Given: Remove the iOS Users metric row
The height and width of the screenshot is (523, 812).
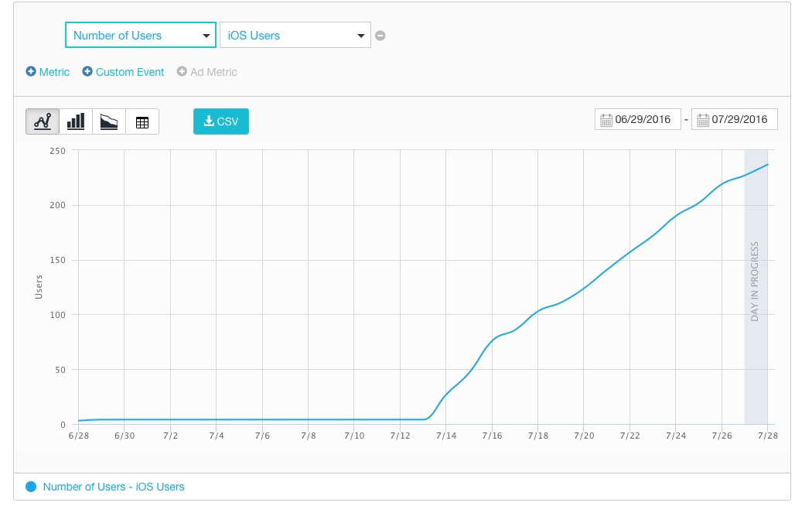Looking at the screenshot, I should (380, 36).
